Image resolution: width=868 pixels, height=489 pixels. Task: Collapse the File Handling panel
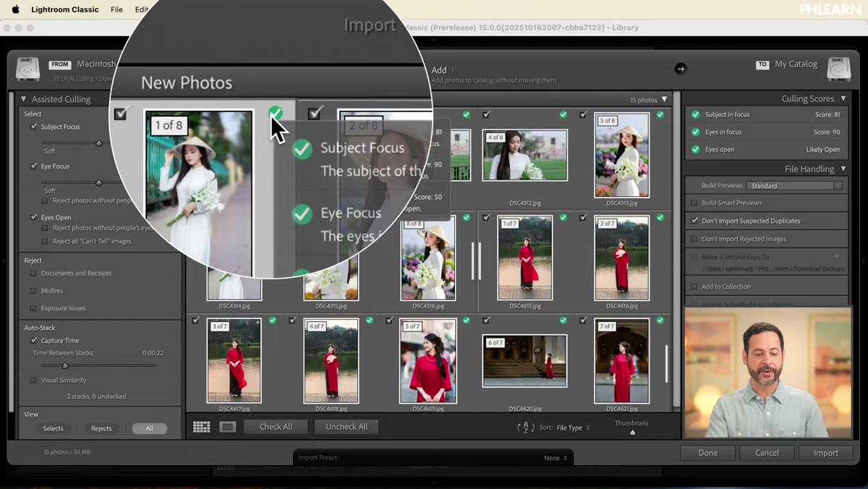click(x=843, y=169)
